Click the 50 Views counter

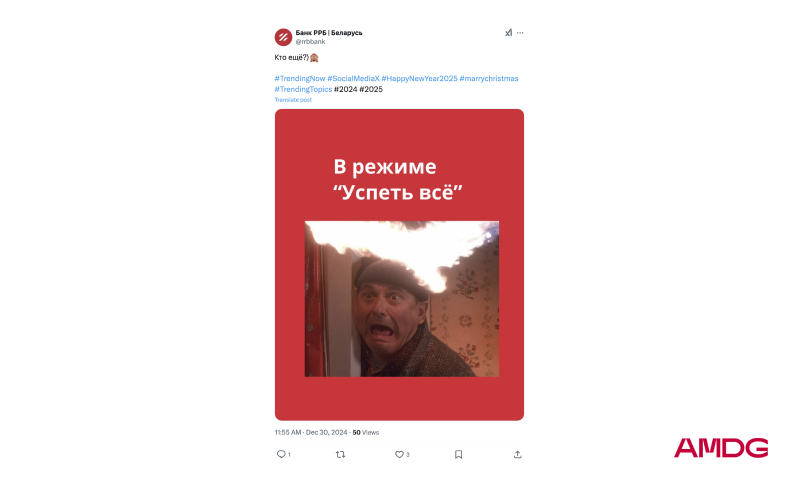coord(366,432)
